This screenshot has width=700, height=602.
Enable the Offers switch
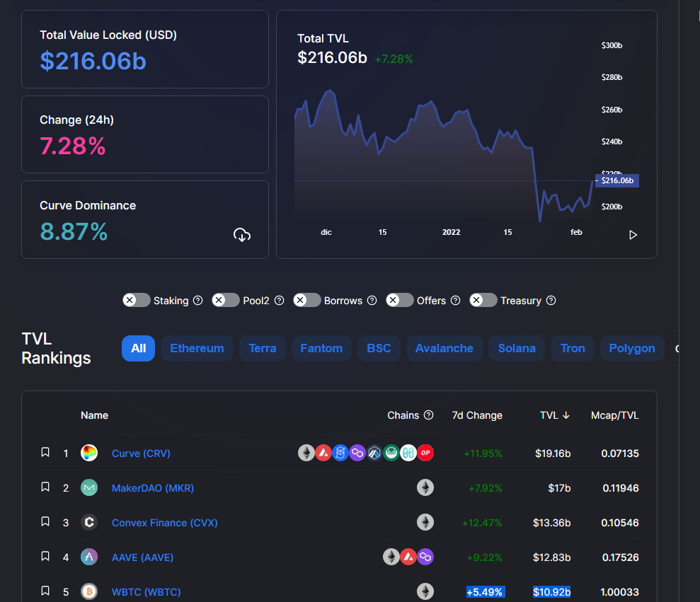(400, 301)
